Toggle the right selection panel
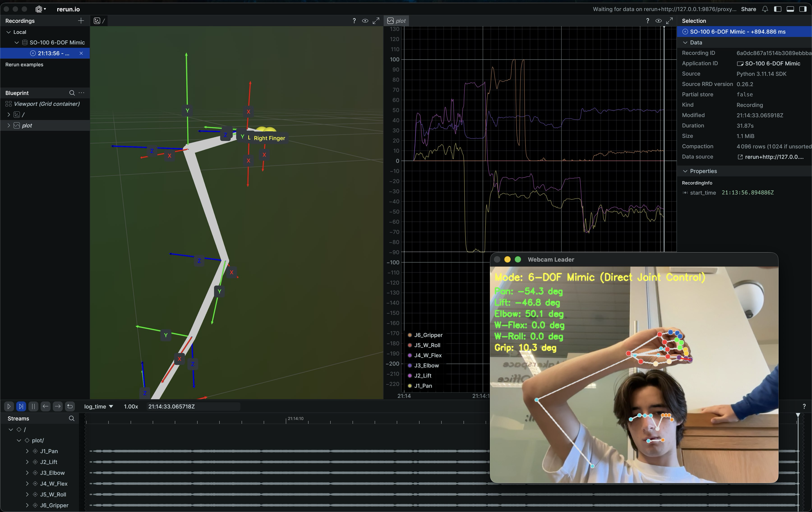Viewport: 812px width, 512px height. pos(803,9)
